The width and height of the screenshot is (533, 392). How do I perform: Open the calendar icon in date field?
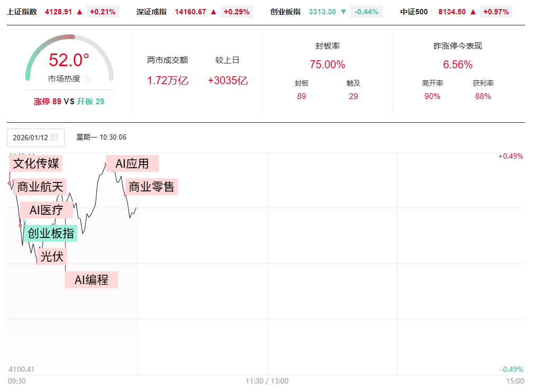pos(55,138)
